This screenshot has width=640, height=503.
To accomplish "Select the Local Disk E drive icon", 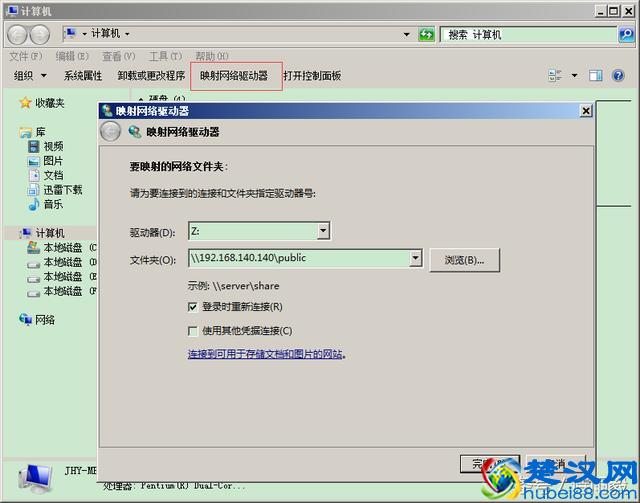I will (33, 278).
